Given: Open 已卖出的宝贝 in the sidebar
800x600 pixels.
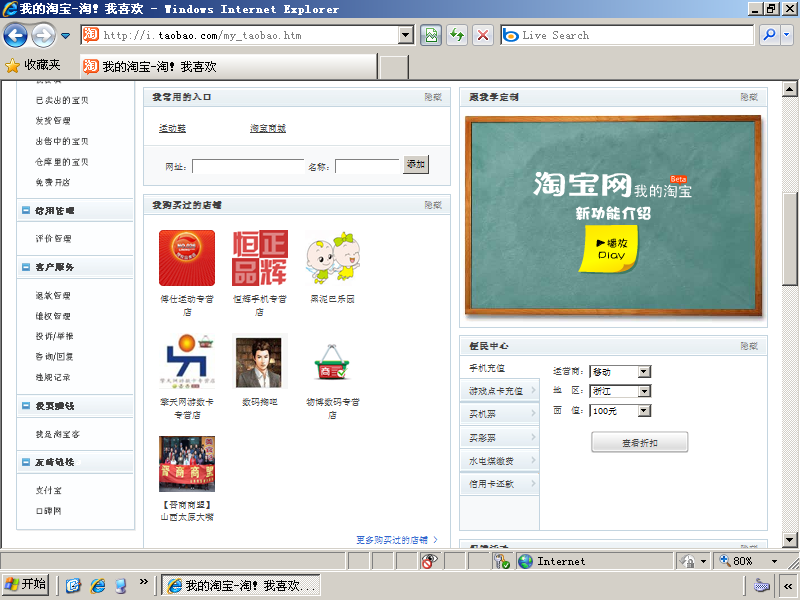Looking at the screenshot, I should click(x=62, y=100).
